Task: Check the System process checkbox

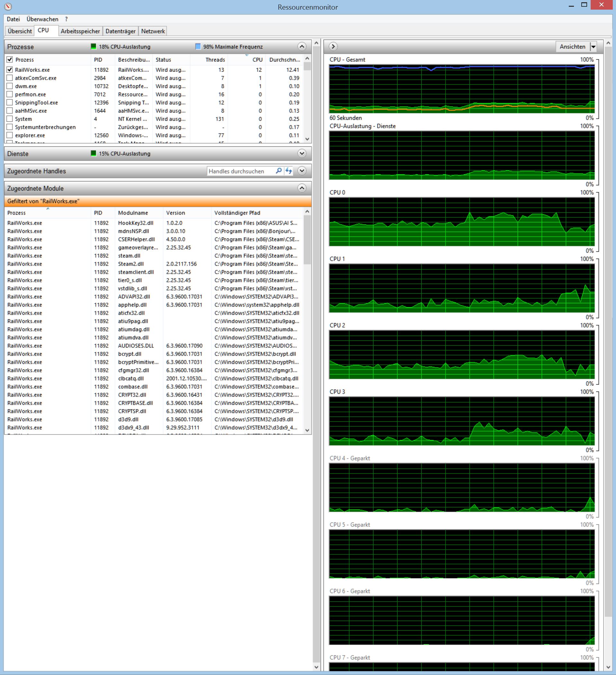Action: pos(10,119)
